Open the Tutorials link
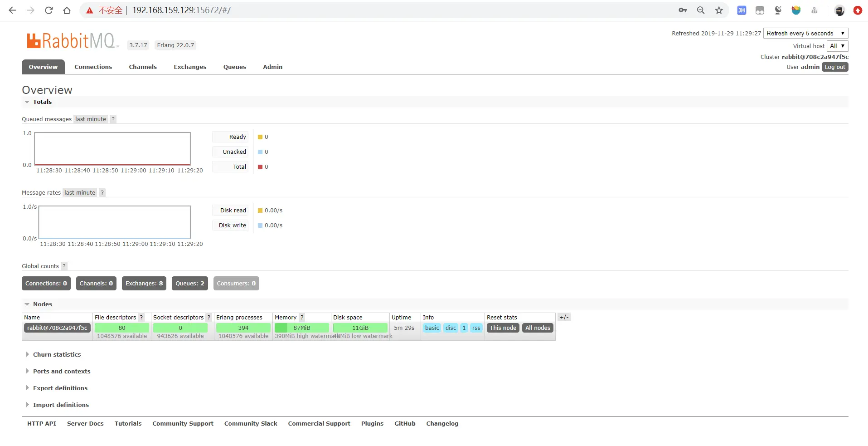This screenshot has width=868, height=446. 128,424
